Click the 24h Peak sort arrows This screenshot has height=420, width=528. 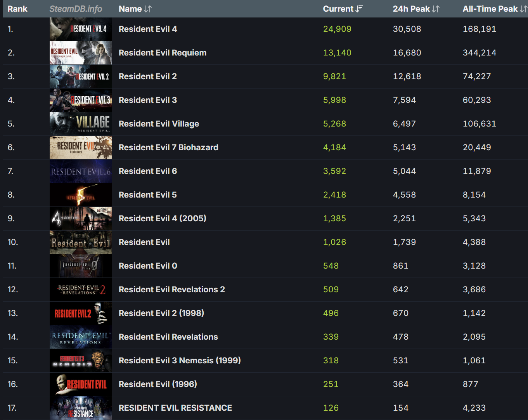(x=436, y=9)
